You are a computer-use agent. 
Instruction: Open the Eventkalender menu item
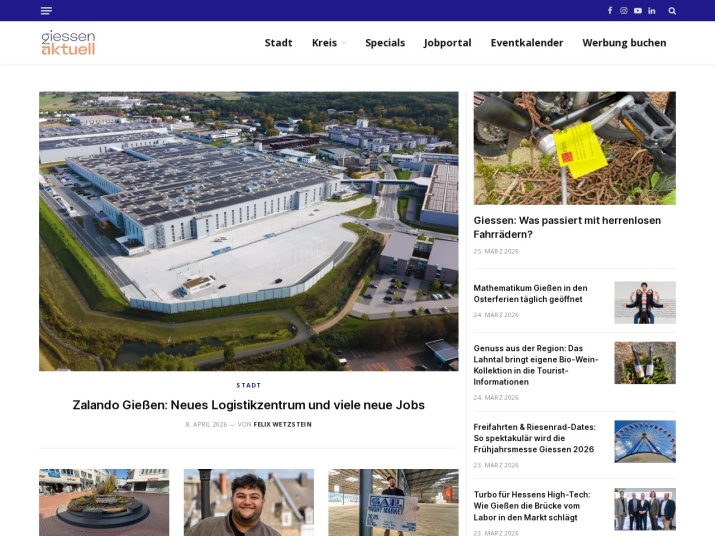(527, 42)
